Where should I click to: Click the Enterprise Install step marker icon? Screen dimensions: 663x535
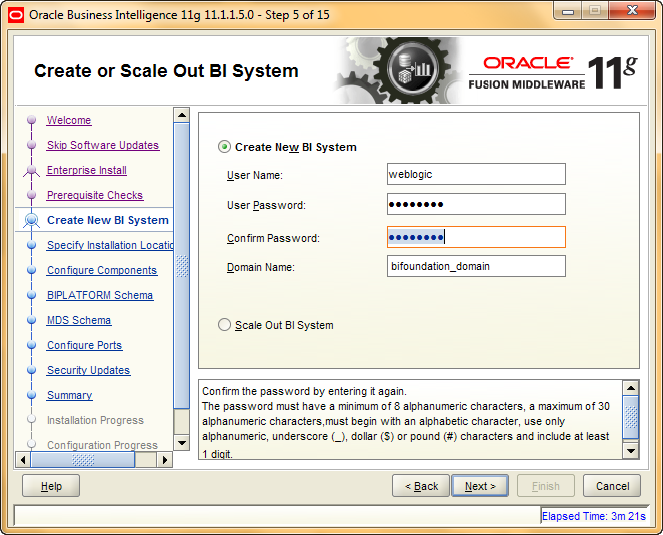[31, 170]
